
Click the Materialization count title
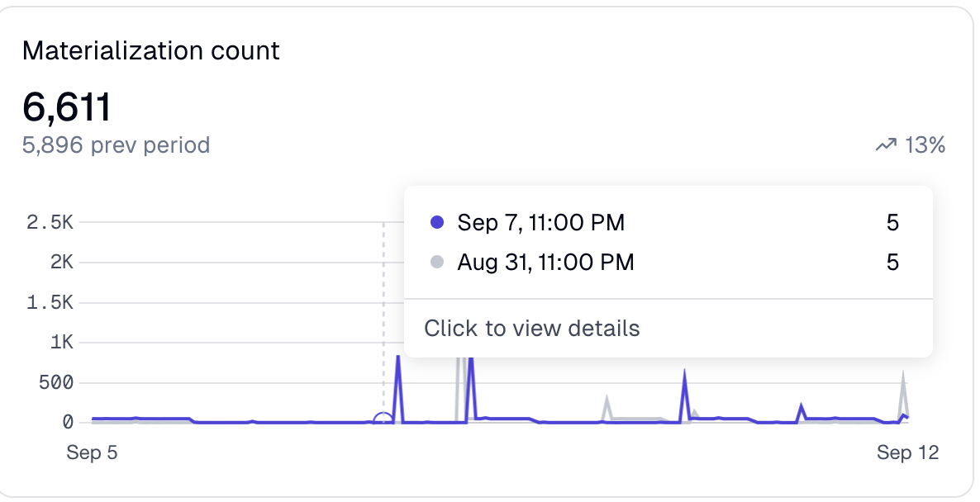pos(151,50)
